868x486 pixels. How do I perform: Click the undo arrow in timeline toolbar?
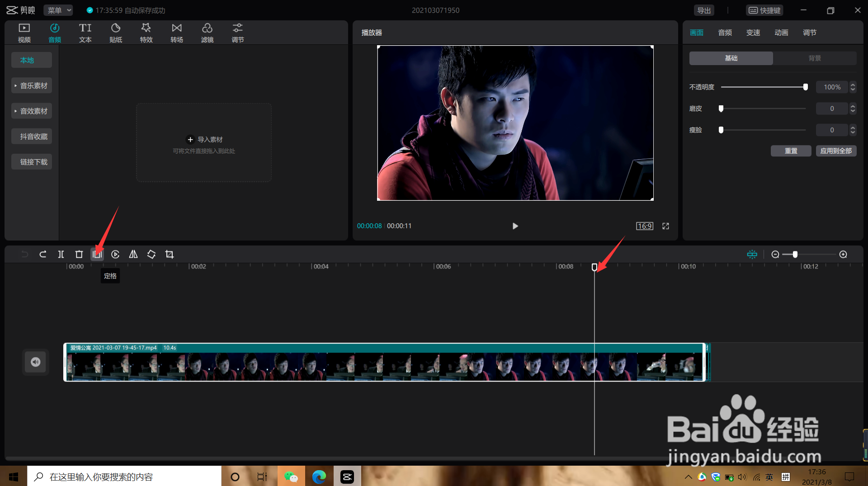pyautogui.click(x=25, y=255)
